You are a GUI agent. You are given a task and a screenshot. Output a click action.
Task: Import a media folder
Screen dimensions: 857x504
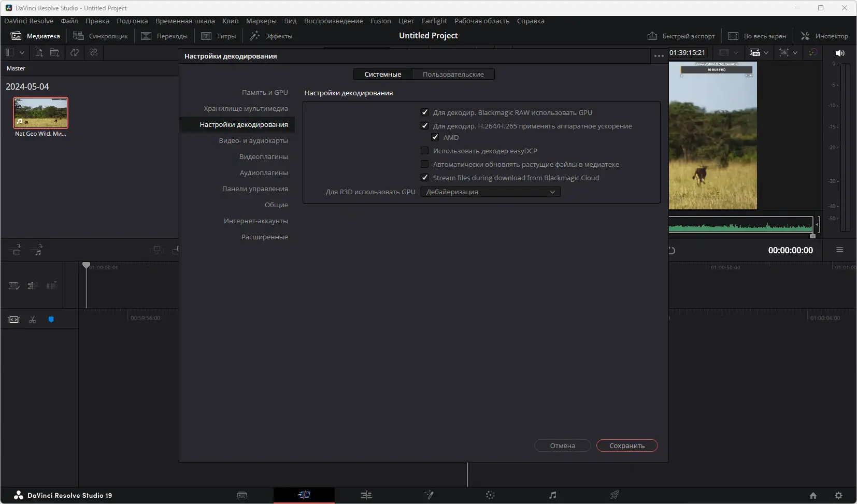[54, 52]
